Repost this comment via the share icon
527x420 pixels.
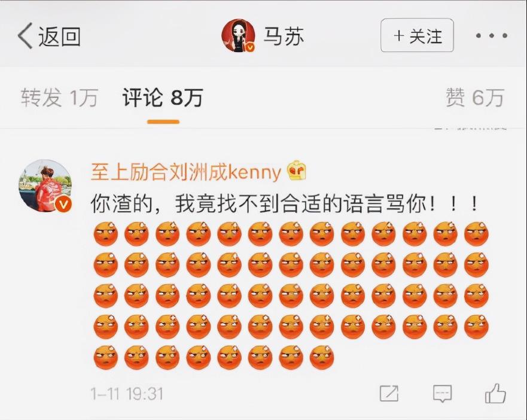pyautogui.click(x=389, y=394)
